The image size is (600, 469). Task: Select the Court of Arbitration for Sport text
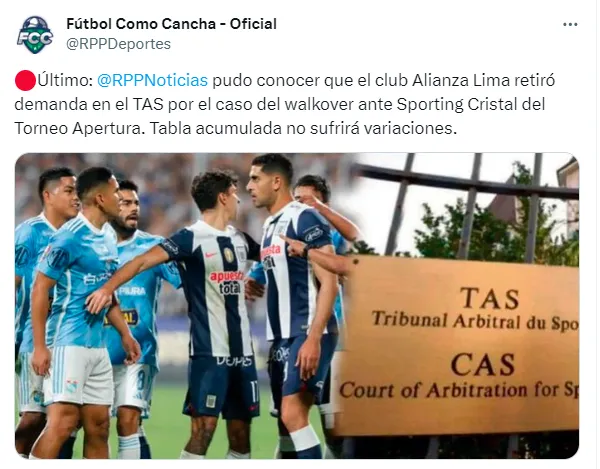[459, 390]
